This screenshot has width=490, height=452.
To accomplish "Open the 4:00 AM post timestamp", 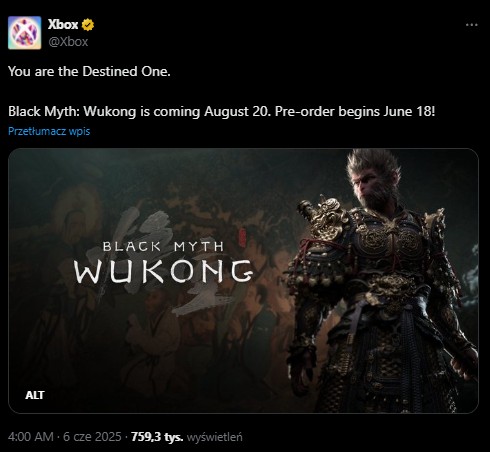I will tap(31, 436).
